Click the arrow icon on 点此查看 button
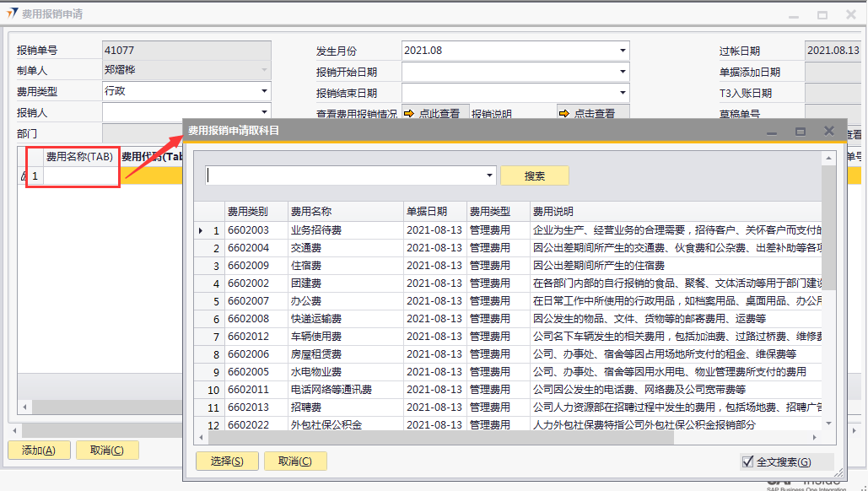Screen dimensions: 868x491 point(410,113)
